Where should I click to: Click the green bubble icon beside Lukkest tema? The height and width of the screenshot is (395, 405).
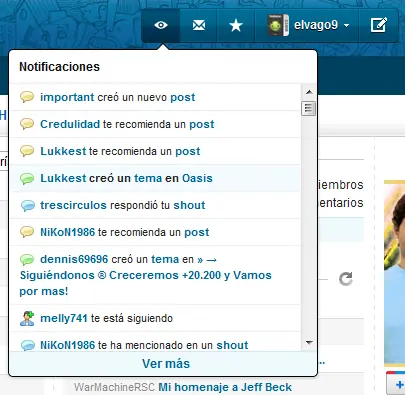tap(27, 178)
